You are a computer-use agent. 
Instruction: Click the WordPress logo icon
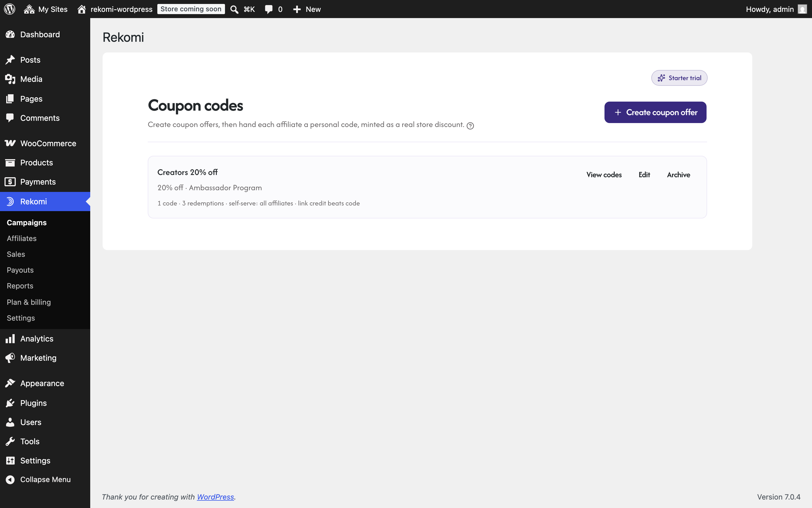pyautogui.click(x=10, y=9)
